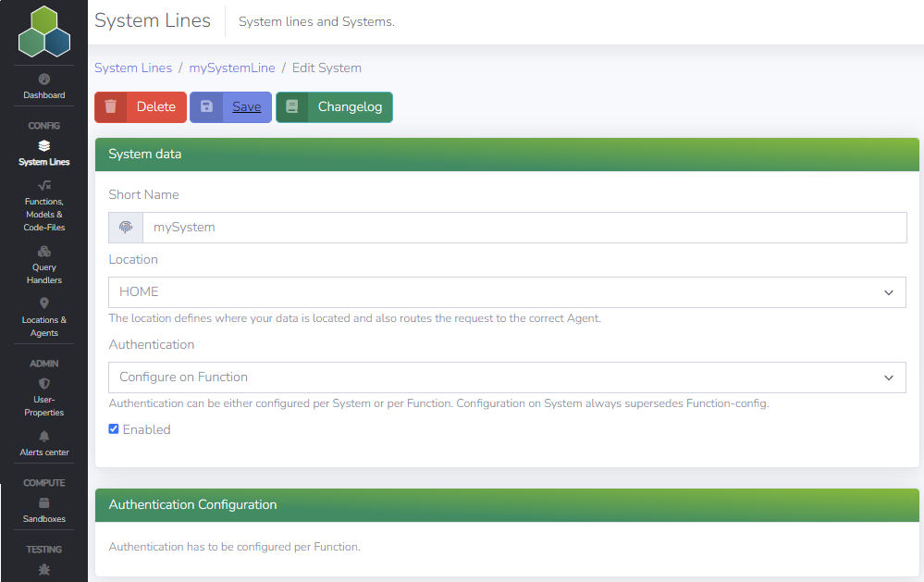Click the Sandboxes calendar icon
924x582 pixels.
(44, 503)
